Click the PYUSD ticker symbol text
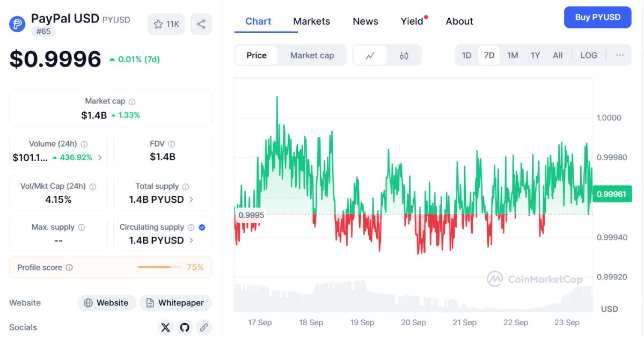Screen dimensions: 644x337 pyautogui.click(x=116, y=20)
